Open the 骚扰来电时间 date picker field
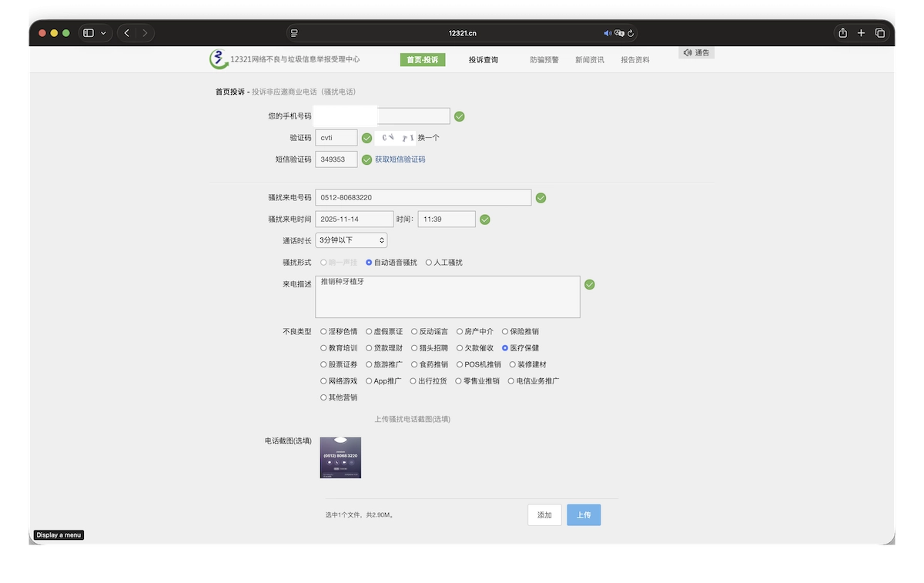The image size is (924, 583). click(x=354, y=219)
